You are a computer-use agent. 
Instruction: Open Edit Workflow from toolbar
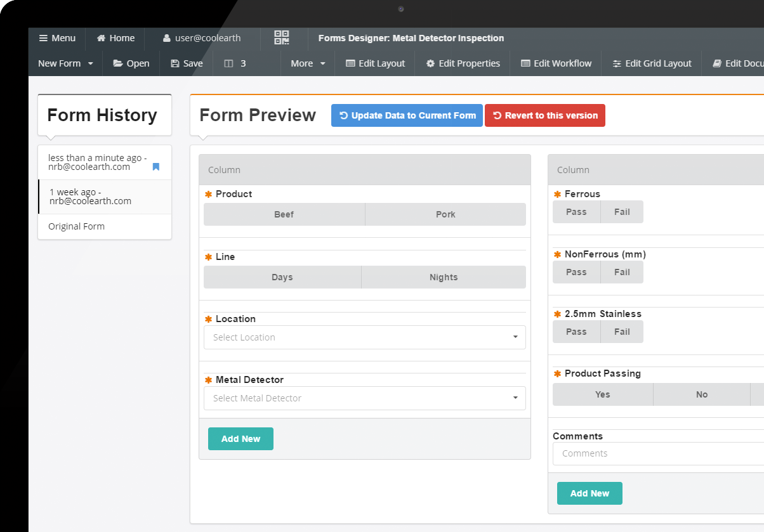click(x=556, y=63)
